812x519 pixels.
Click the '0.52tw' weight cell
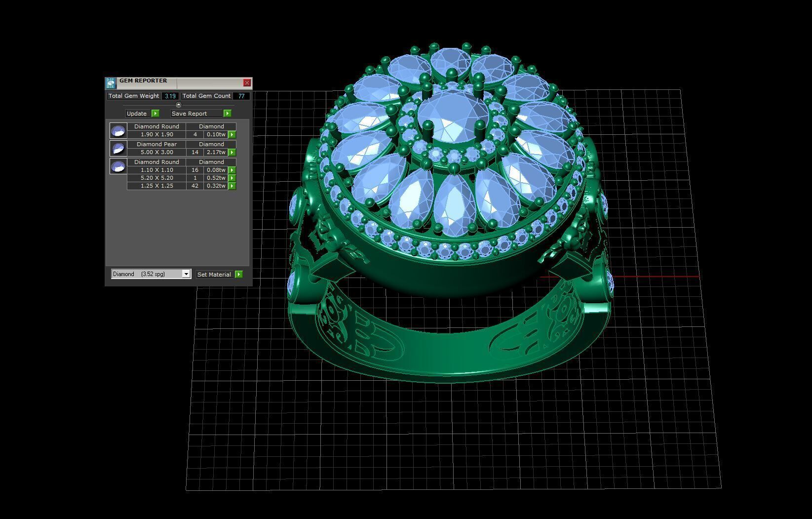pos(216,178)
